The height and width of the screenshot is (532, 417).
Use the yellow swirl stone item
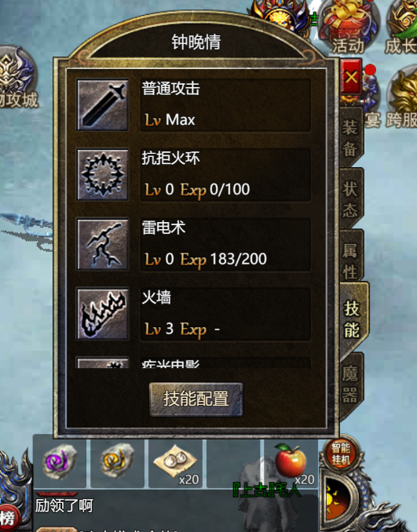117,463
